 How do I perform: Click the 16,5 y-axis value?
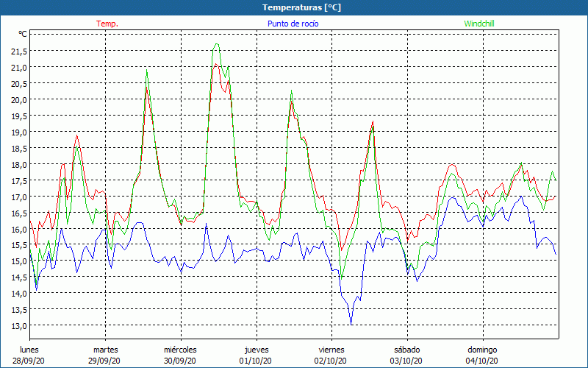pyautogui.click(x=19, y=213)
